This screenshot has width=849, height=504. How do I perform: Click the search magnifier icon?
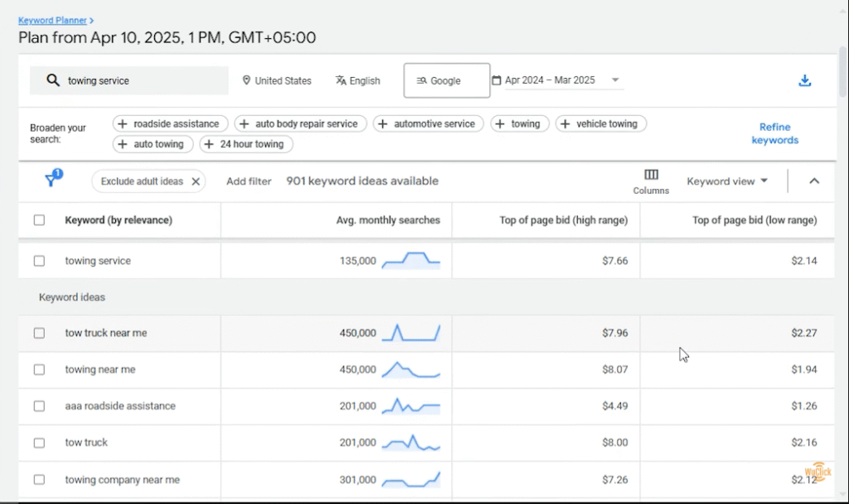52,80
